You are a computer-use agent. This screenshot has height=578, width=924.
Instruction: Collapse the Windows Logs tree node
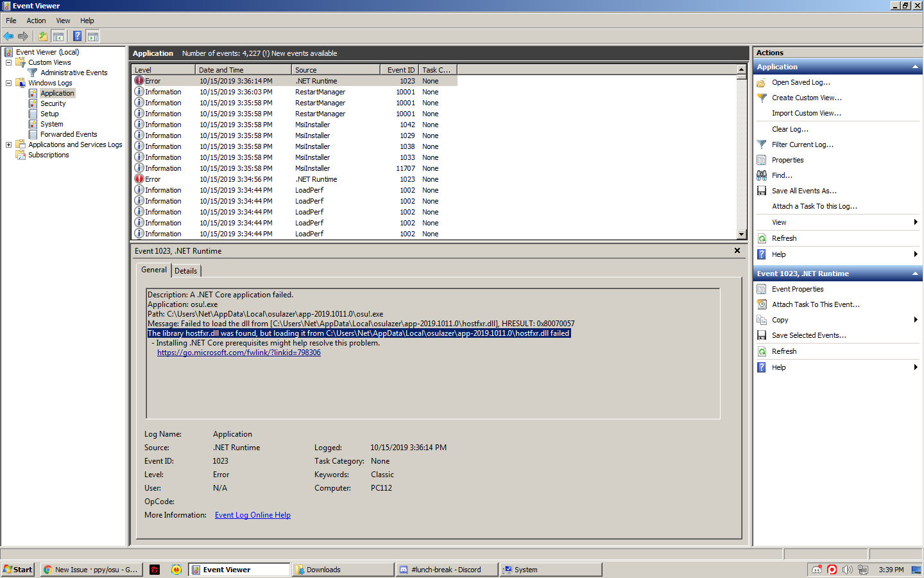click(x=8, y=82)
